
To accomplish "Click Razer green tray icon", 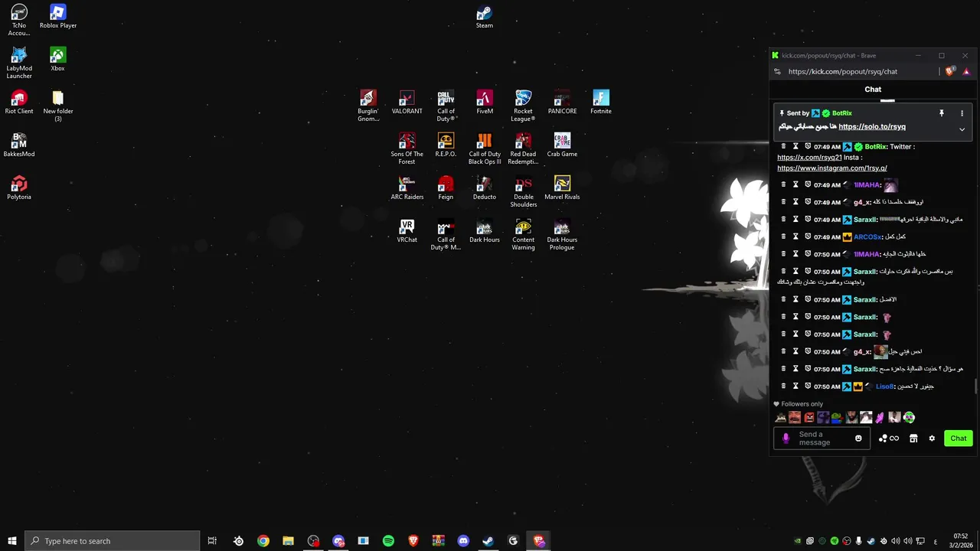I will (835, 541).
